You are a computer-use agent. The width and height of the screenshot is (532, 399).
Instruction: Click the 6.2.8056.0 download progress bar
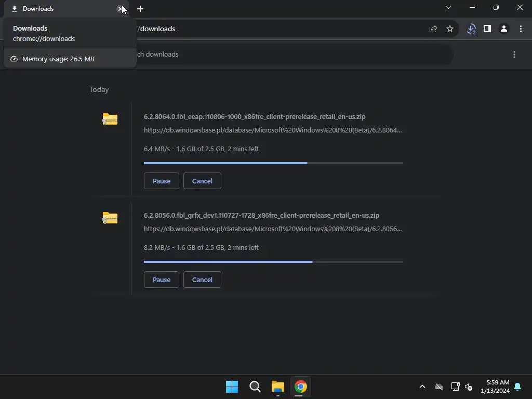[x=273, y=262]
